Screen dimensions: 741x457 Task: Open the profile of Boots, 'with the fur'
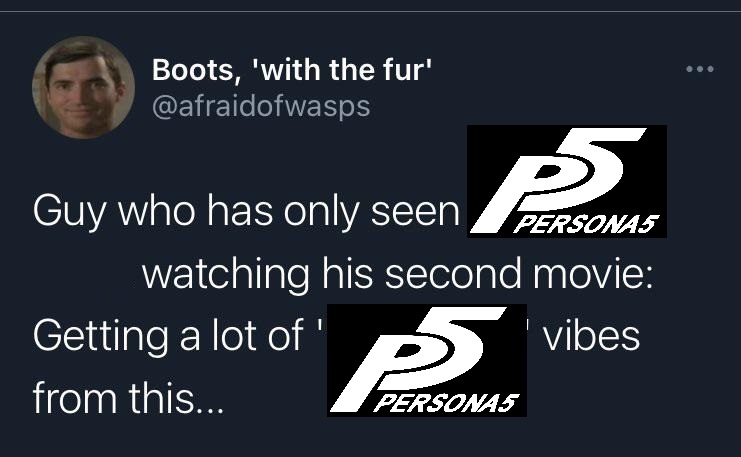[x=292, y=70]
